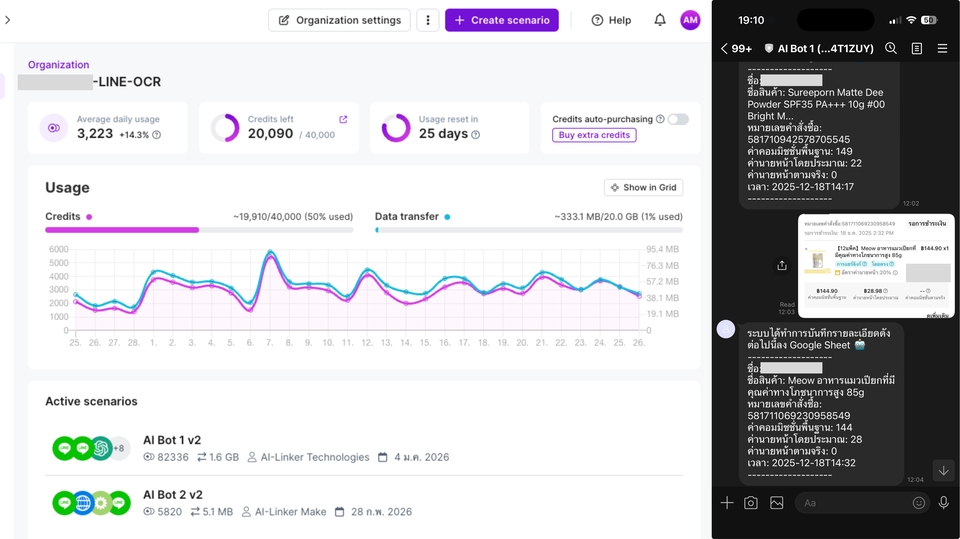This screenshot has width=960, height=539.
Task: Open Organization settings
Action: [339, 20]
